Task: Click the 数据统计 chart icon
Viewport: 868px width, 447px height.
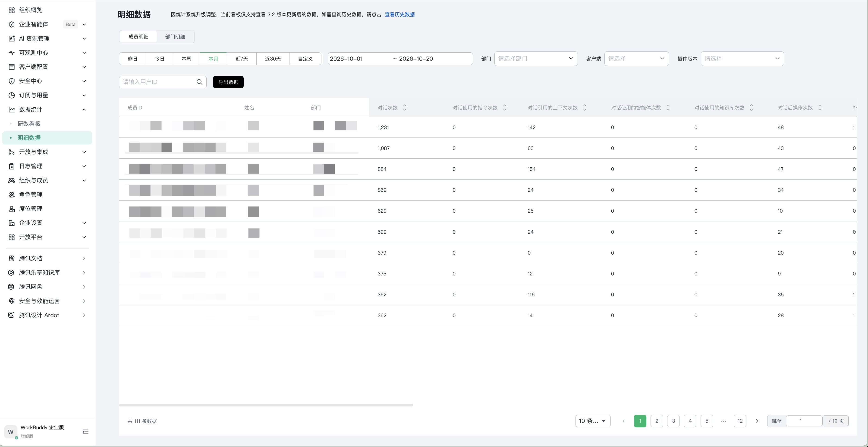Action: [x=11, y=109]
